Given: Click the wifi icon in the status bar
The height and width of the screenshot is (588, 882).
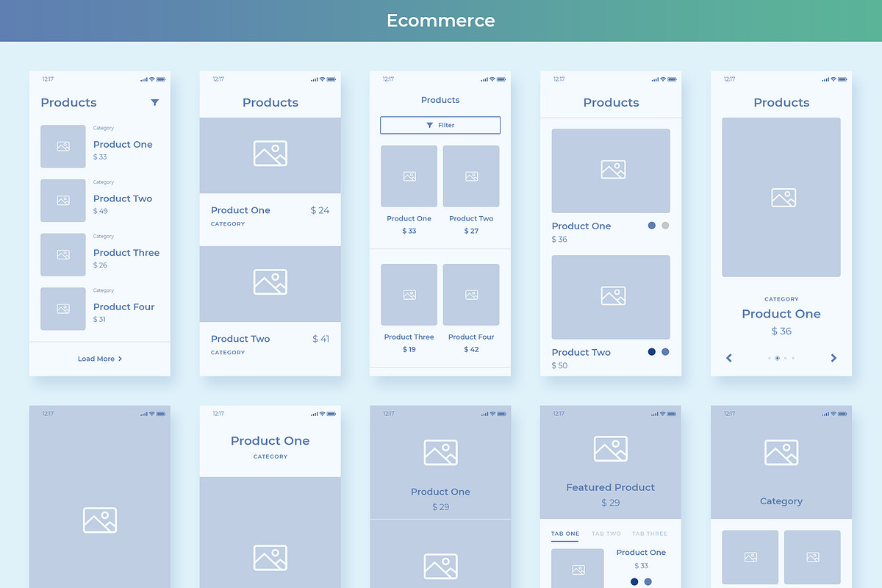Looking at the screenshot, I should (152, 79).
